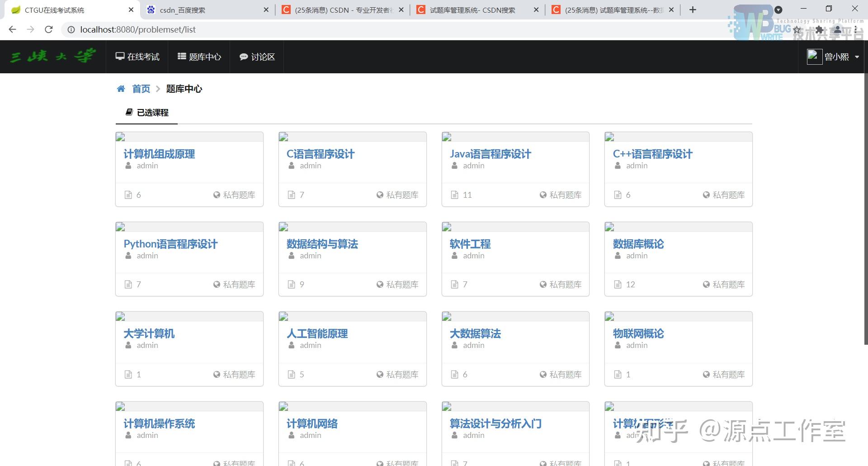The height and width of the screenshot is (466, 868).
Task: Open the 讨论区 nav item
Action: pyautogui.click(x=257, y=57)
